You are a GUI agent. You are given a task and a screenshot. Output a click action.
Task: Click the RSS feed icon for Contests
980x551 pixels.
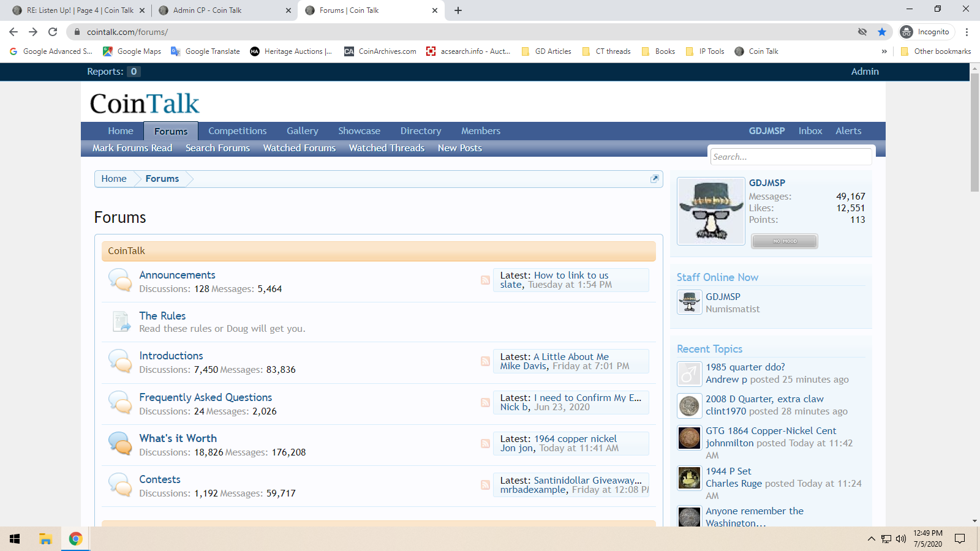[x=485, y=485]
